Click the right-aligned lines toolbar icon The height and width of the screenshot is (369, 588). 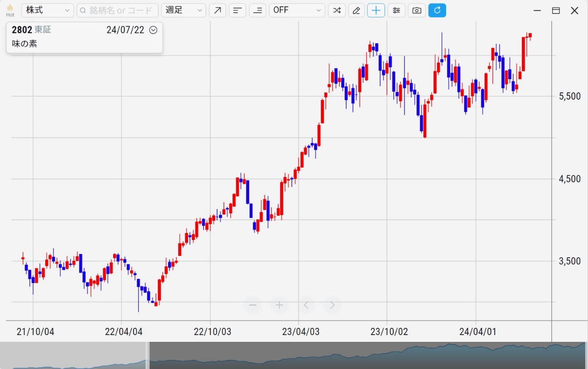[257, 10]
